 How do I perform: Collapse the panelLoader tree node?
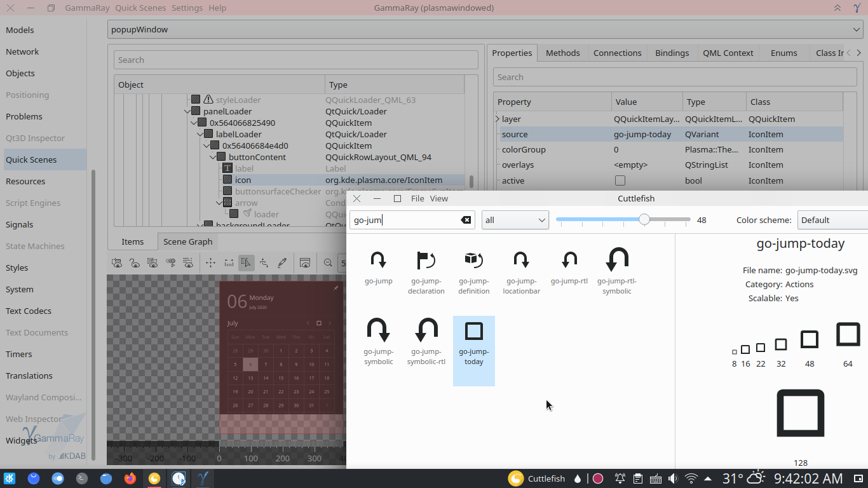tap(188, 111)
